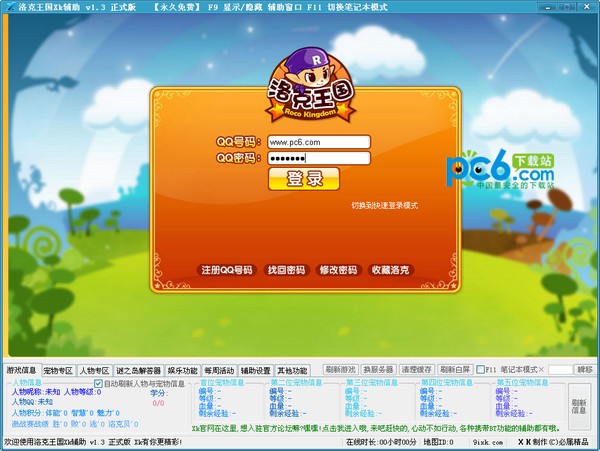
Task: Click the 人物昵称:未知 text
Action: (x=36, y=392)
